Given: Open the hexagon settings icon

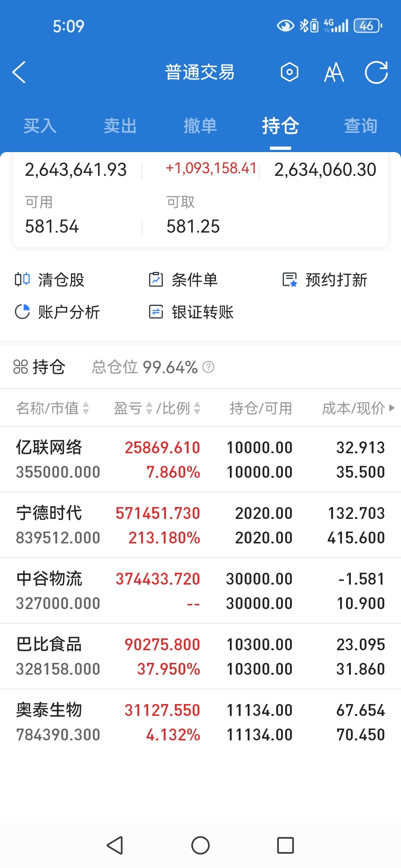Looking at the screenshot, I should (x=290, y=72).
